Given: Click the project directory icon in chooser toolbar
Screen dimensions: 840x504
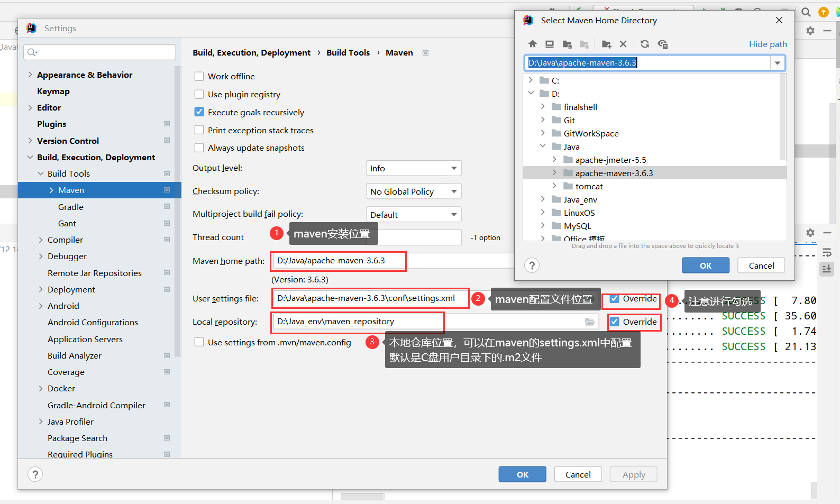Looking at the screenshot, I should [567, 44].
